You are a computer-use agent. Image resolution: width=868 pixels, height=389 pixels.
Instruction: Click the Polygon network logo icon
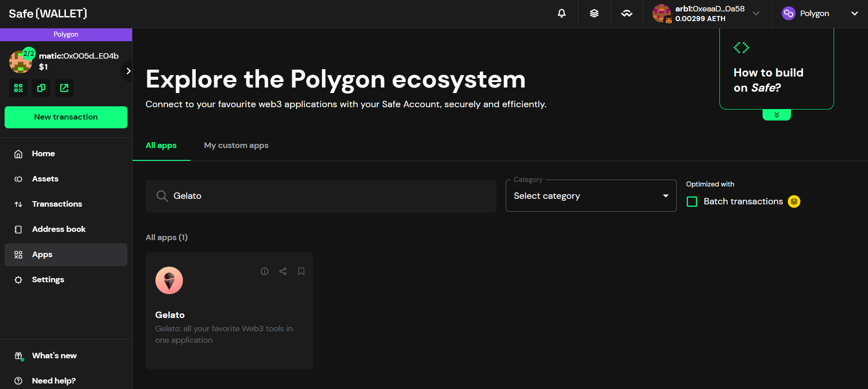[x=789, y=14]
